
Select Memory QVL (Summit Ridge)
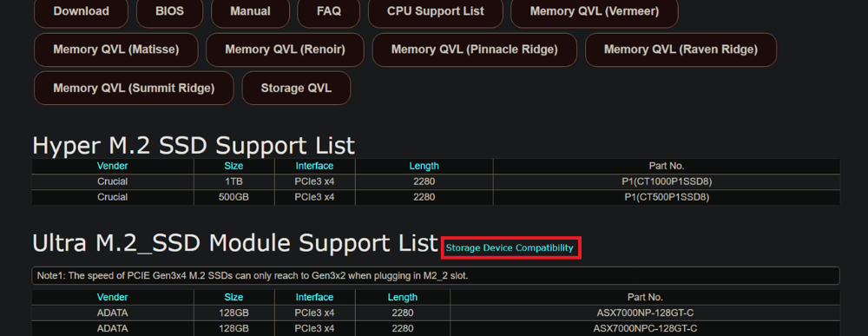(x=134, y=88)
